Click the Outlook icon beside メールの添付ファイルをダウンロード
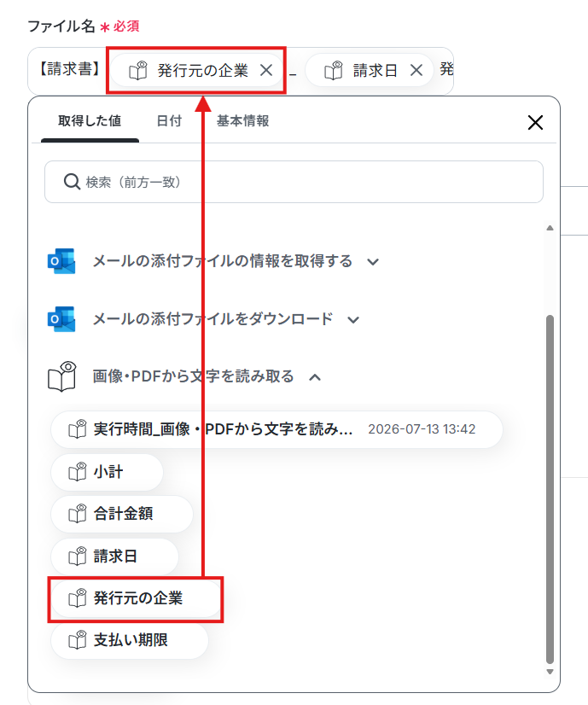 (x=61, y=319)
